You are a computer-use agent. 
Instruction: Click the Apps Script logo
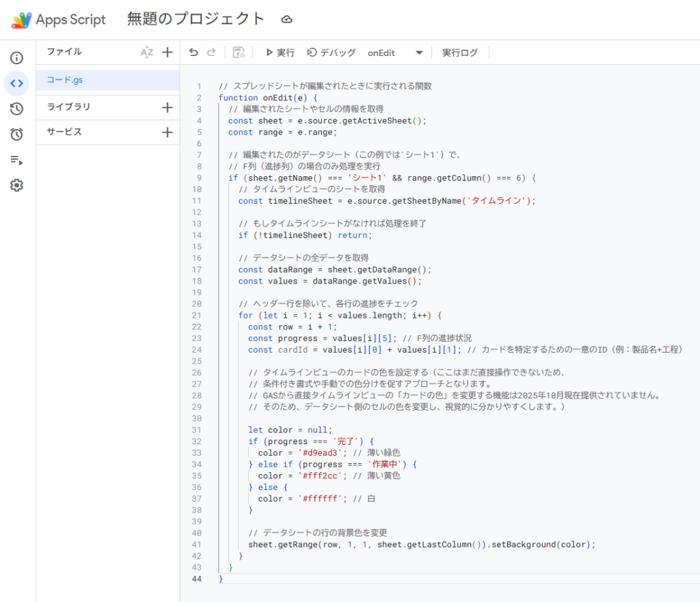[x=22, y=20]
